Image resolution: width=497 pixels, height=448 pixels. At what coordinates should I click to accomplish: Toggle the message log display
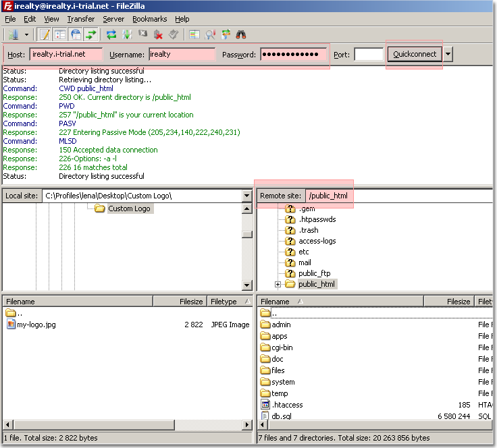coord(45,34)
